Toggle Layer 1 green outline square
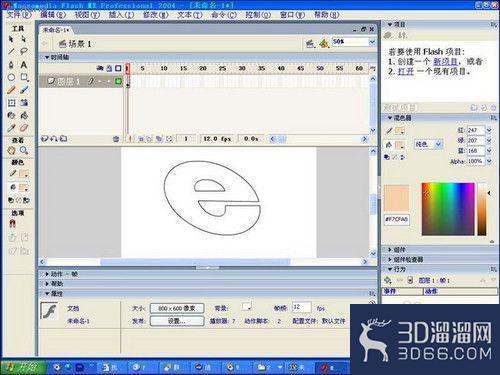Image resolution: width=500 pixels, height=375 pixels. [x=118, y=81]
